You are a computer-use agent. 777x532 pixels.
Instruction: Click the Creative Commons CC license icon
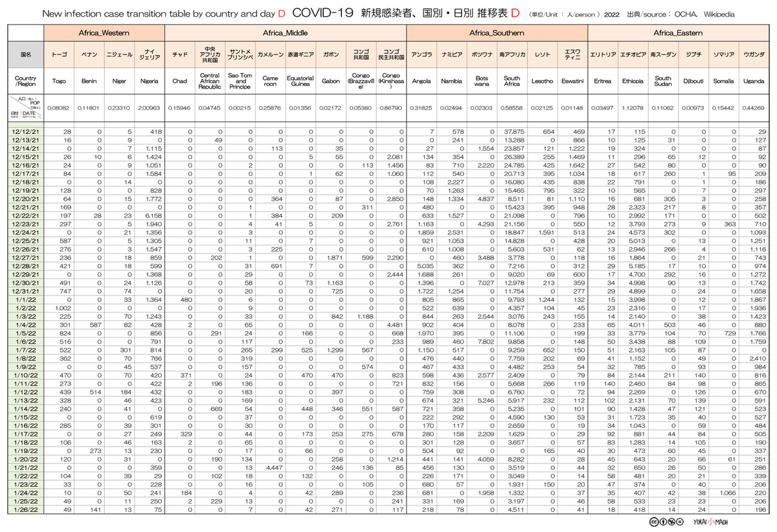pyautogui.click(x=653, y=521)
